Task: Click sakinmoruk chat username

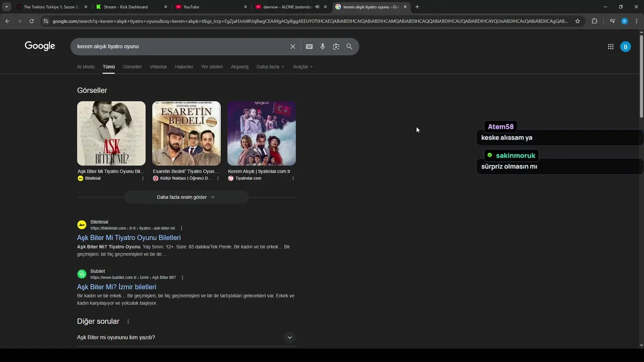Action: coord(515,155)
